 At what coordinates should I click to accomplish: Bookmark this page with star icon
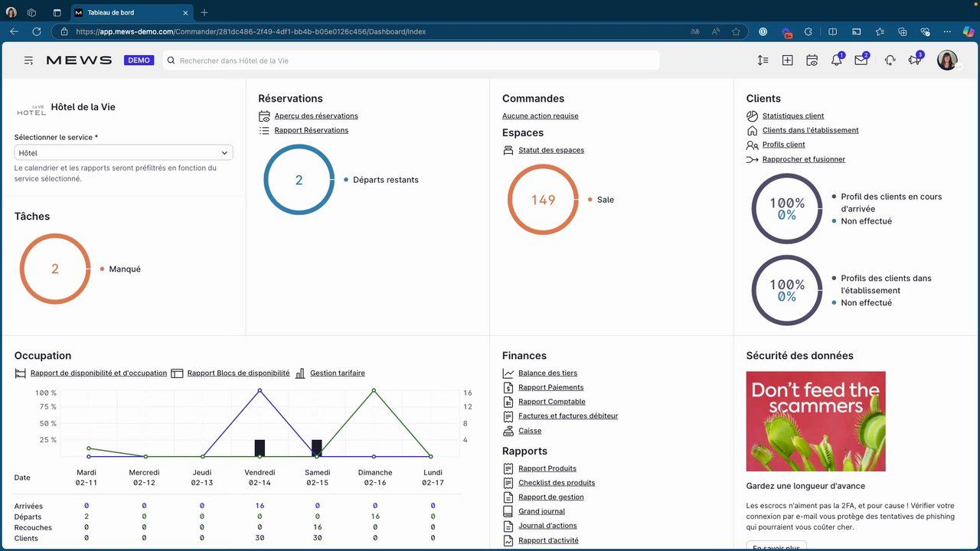point(736,31)
